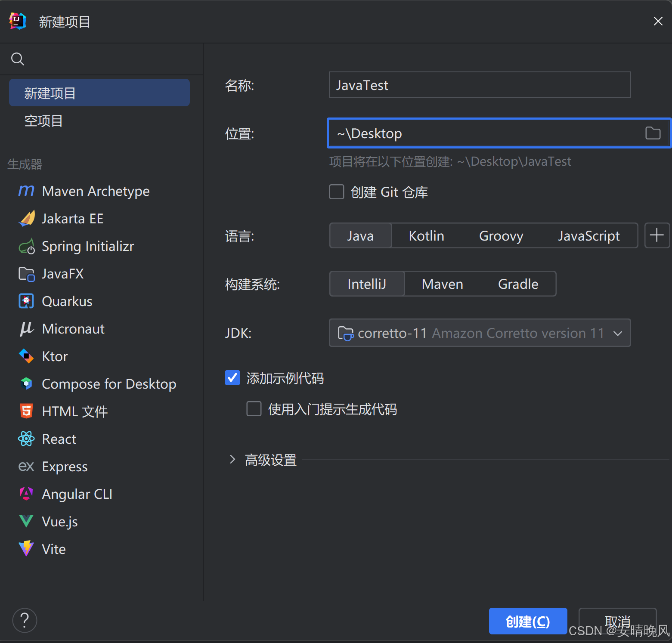The image size is (672, 643).
Task: Select 新建项目 in the left list
Action: [x=99, y=93]
